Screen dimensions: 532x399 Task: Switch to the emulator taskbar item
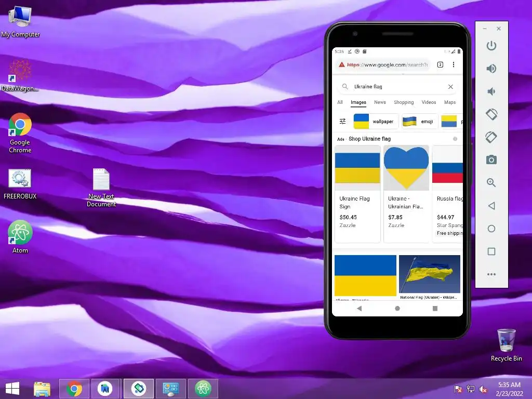coord(138,389)
